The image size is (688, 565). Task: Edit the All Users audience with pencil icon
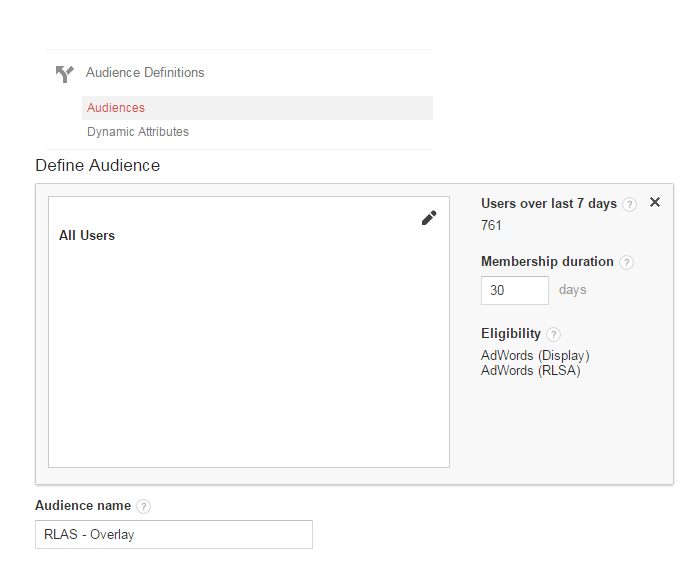tap(429, 218)
